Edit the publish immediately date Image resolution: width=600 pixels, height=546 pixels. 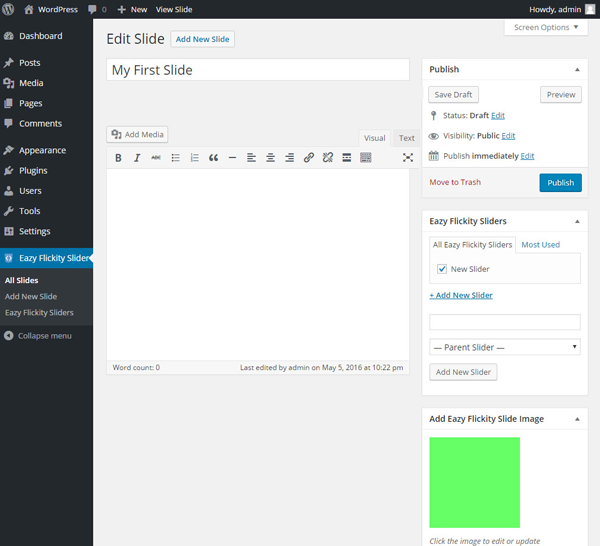[x=527, y=156]
